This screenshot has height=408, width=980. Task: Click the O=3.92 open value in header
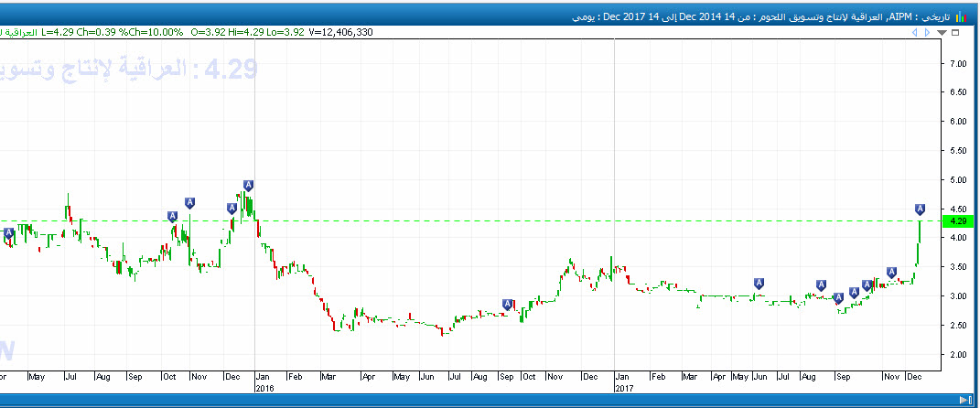[x=210, y=32]
